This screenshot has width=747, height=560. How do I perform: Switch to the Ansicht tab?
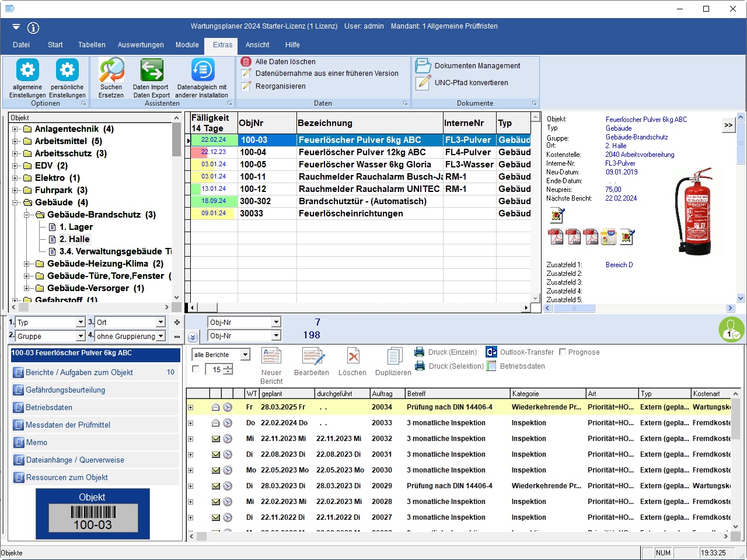pyautogui.click(x=257, y=45)
